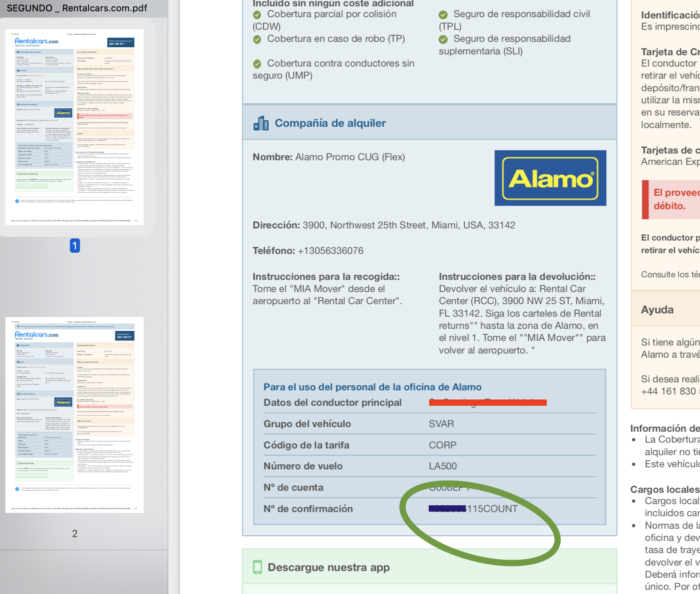The width and height of the screenshot is (700, 594).
Task: Click the Alamo logo image
Action: click(550, 178)
